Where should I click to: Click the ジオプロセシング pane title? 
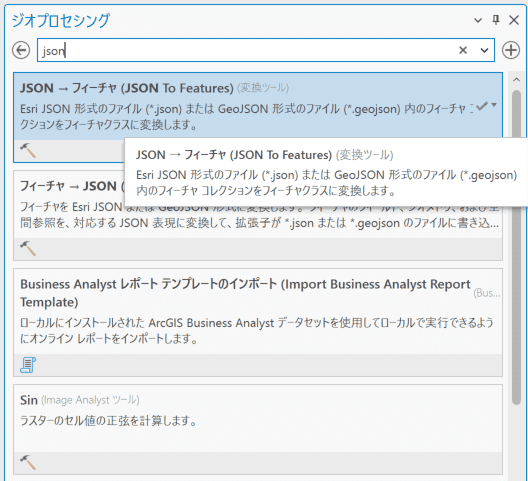61,21
